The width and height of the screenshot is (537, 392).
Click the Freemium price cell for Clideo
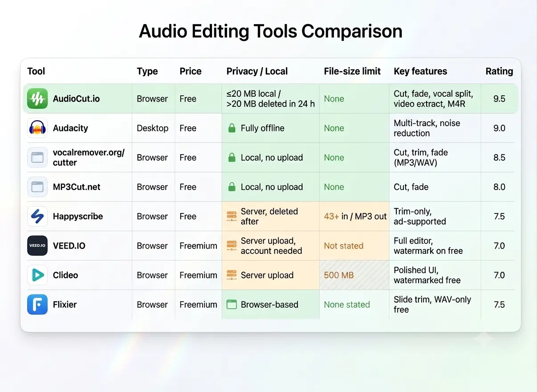[x=198, y=275]
